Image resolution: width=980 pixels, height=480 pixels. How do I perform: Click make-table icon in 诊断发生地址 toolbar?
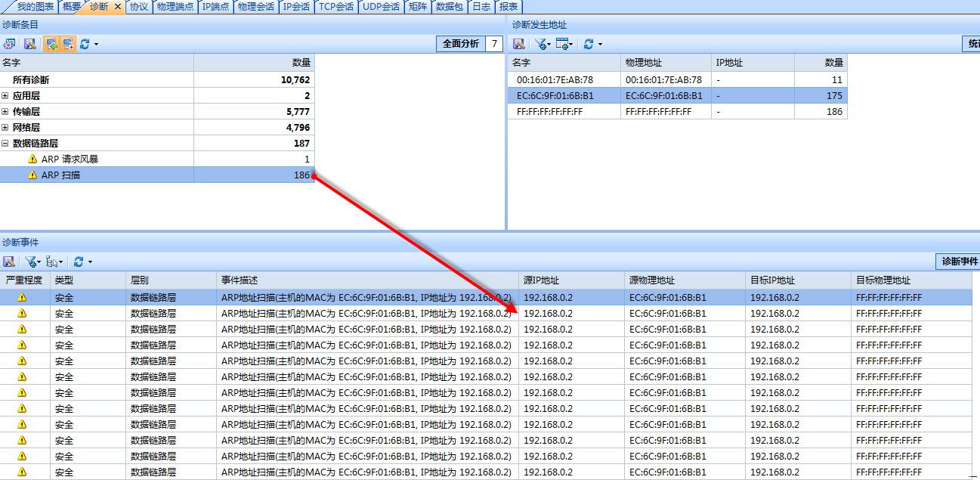pos(563,44)
